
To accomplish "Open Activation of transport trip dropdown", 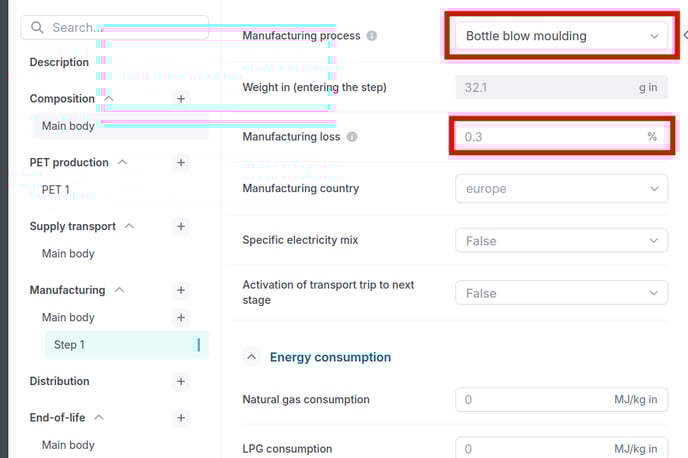I will pos(562,293).
